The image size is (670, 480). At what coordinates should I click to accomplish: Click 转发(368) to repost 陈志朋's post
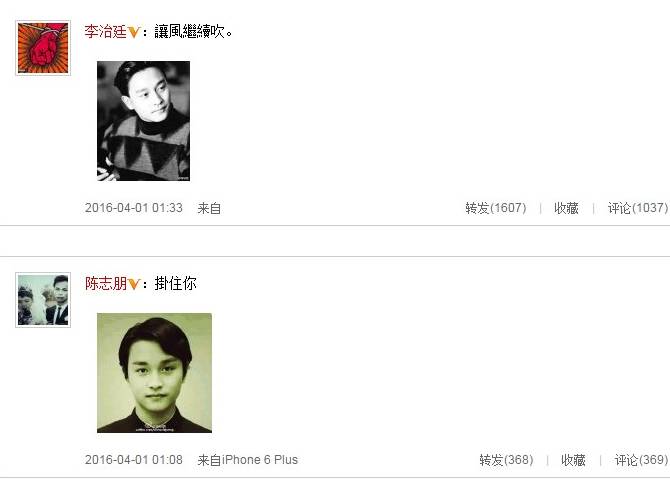506,460
